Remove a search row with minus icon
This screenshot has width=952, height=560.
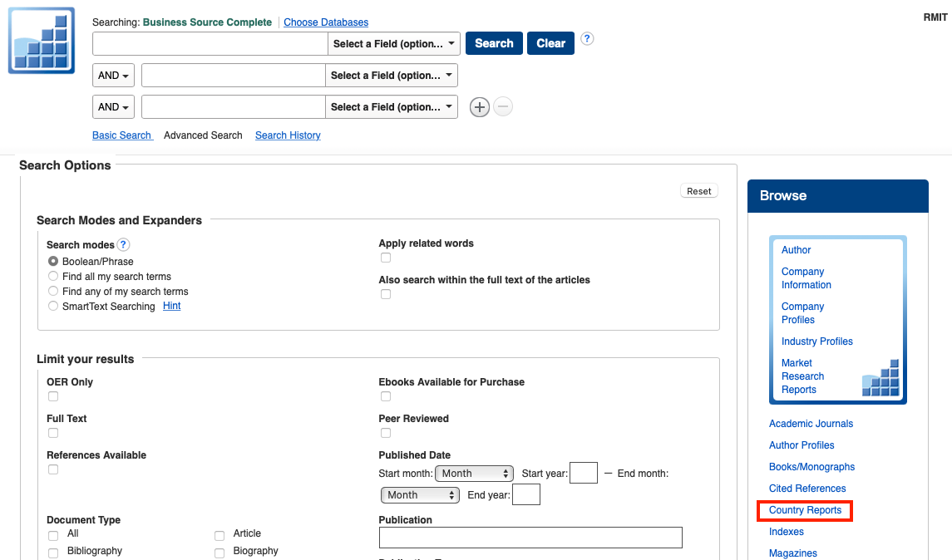(503, 107)
